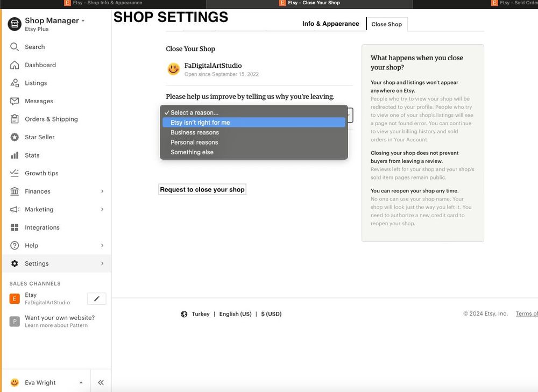Open Learn more about Pattern link
Image resolution: width=538 pixels, height=392 pixels.
(x=56, y=325)
